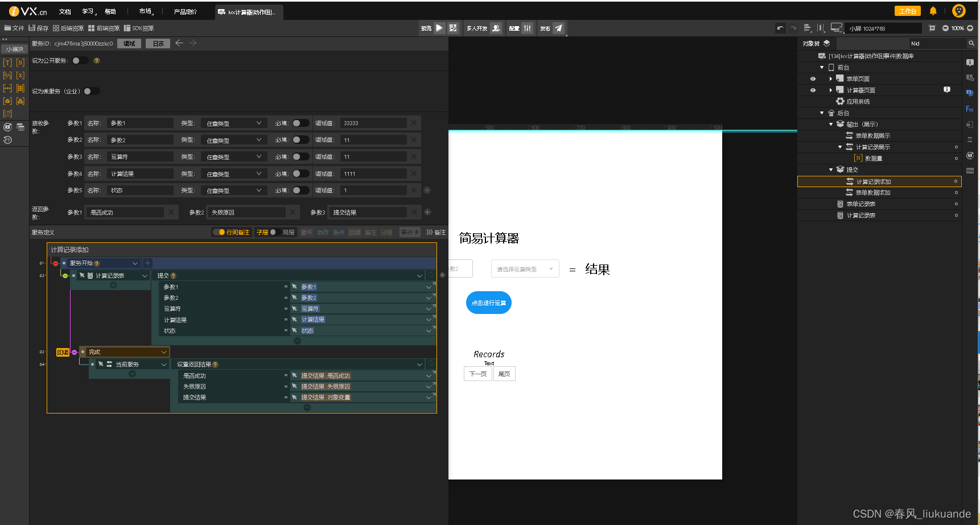Open multi-user development icon
Screen dimensions: 980x525
[496, 28]
